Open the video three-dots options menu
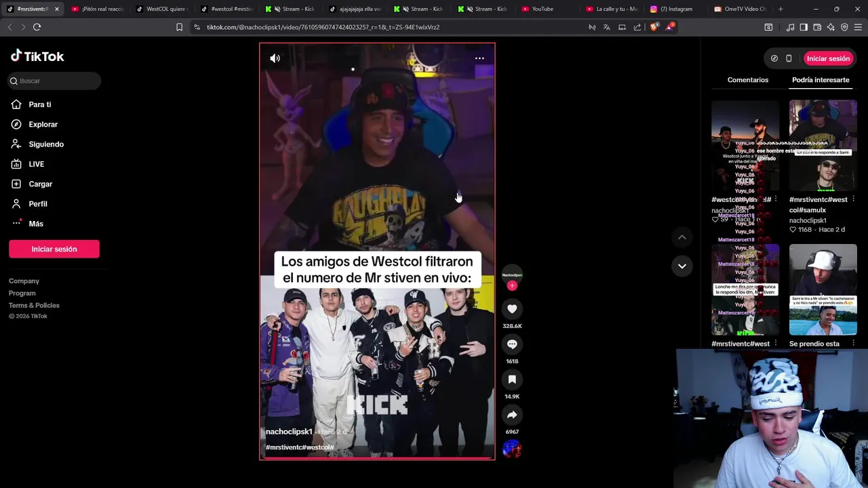Screen dimensions: 868x488 point(479,58)
